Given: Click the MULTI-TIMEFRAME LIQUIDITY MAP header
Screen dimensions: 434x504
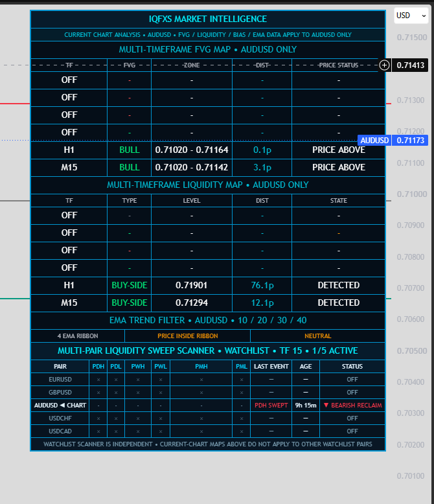Looking at the screenshot, I should (208, 185).
